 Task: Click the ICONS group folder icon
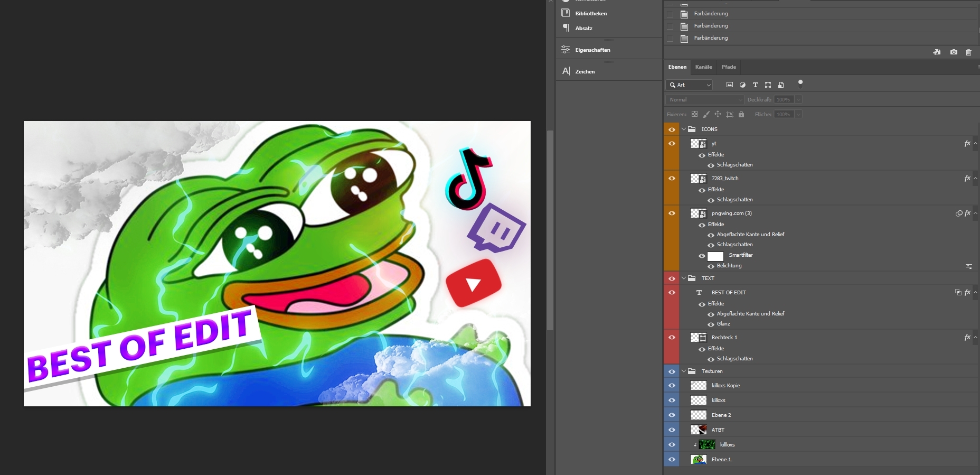pyautogui.click(x=692, y=129)
